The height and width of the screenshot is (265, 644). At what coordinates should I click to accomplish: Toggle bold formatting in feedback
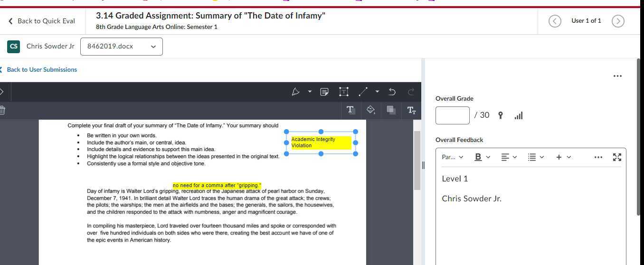coord(478,157)
